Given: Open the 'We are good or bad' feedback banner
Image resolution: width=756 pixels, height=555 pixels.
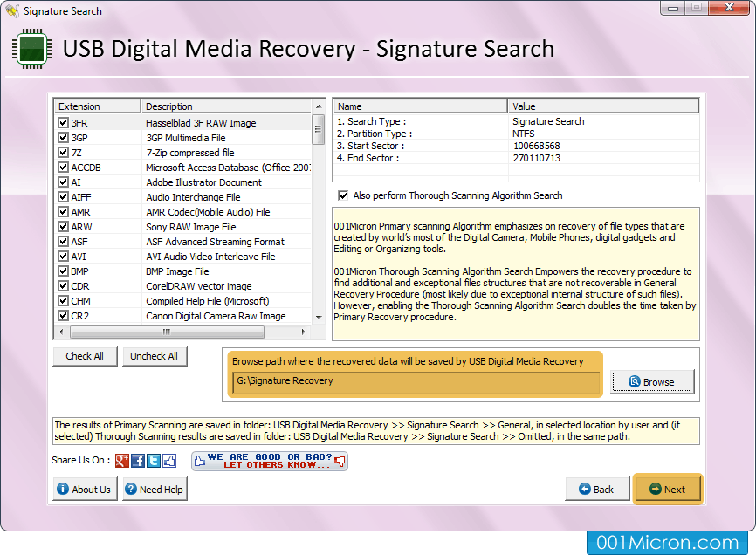Looking at the screenshot, I should [270, 461].
